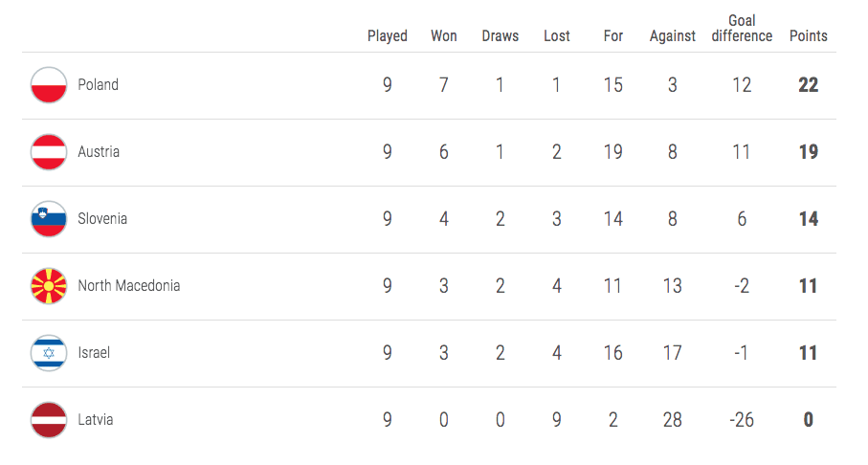Sort table by Played column header
This screenshot has height=465, width=868.
coord(388,36)
